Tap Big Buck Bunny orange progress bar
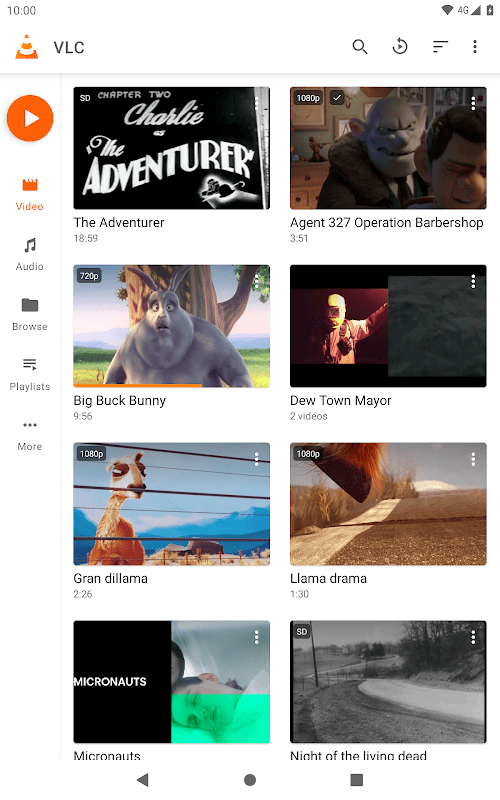 click(x=138, y=386)
